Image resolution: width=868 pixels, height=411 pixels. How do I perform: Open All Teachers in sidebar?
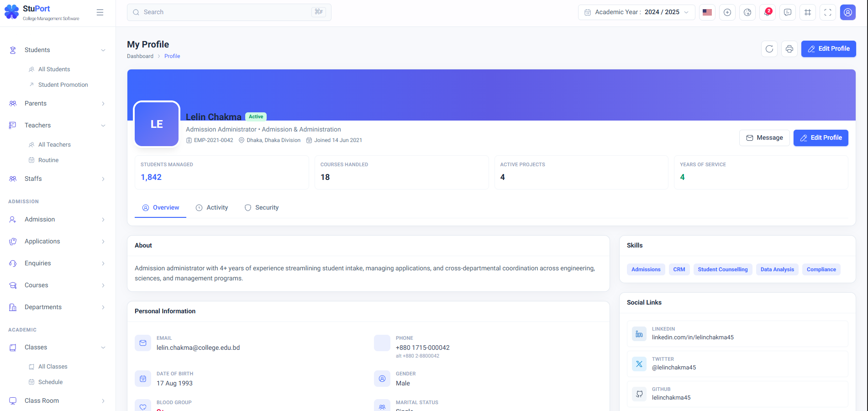coord(54,145)
